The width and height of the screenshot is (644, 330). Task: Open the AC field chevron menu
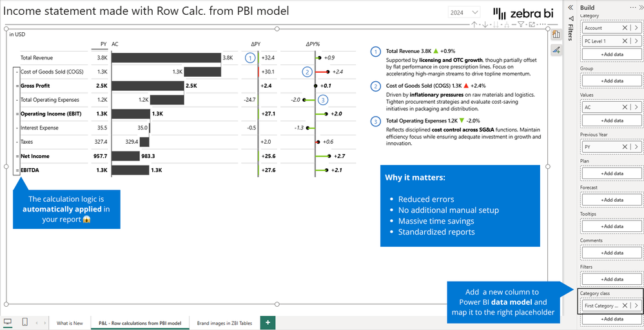pyautogui.click(x=636, y=107)
